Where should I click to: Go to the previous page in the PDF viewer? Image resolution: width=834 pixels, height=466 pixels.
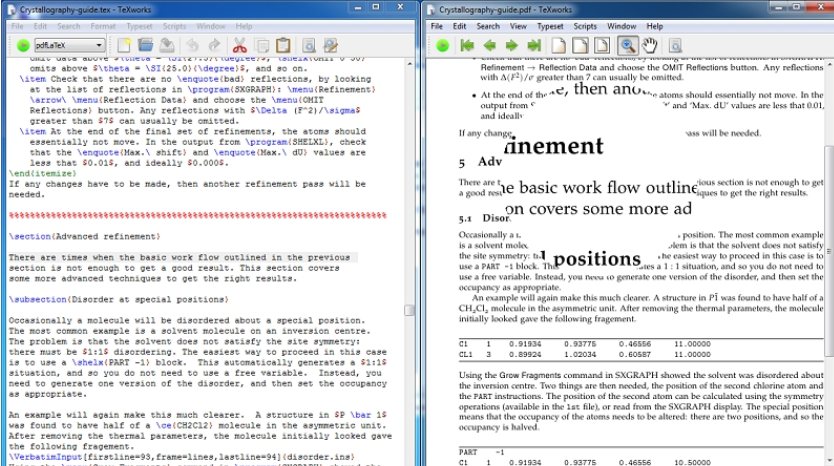490,46
